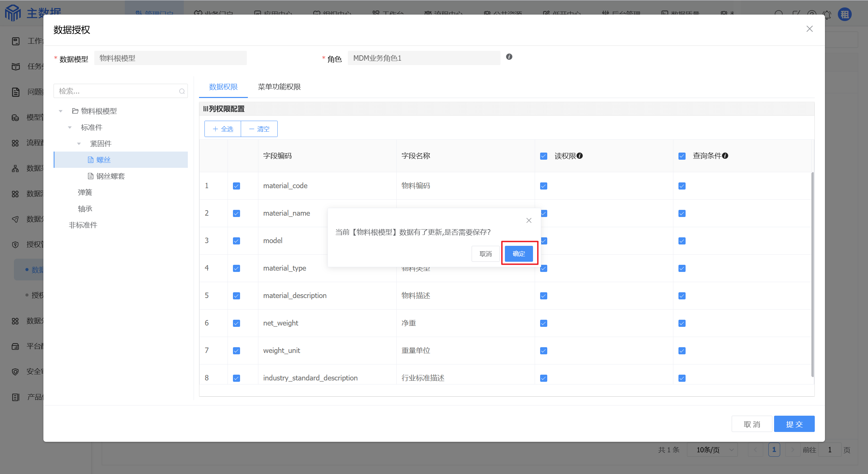Click search magnifier icon in 检索 box
This screenshot has width=868, height=474.
pos(182,91)
